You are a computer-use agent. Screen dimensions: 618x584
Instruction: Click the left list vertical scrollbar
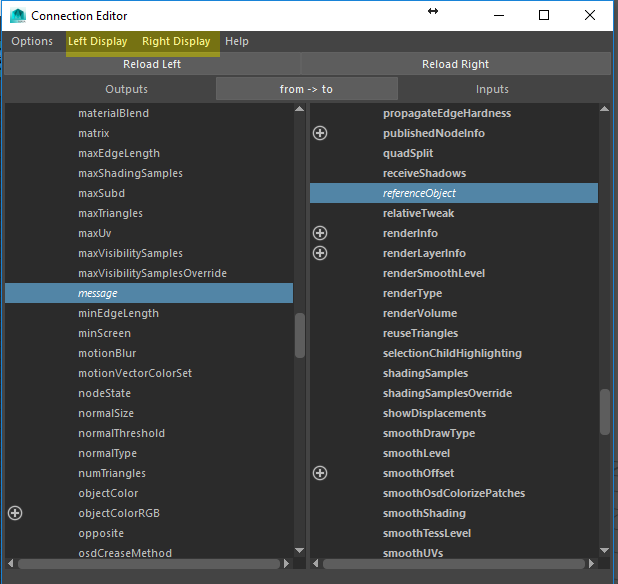300,336
